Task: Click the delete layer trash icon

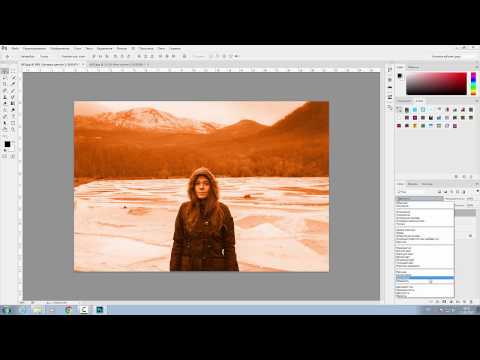Action: [471, 301]
